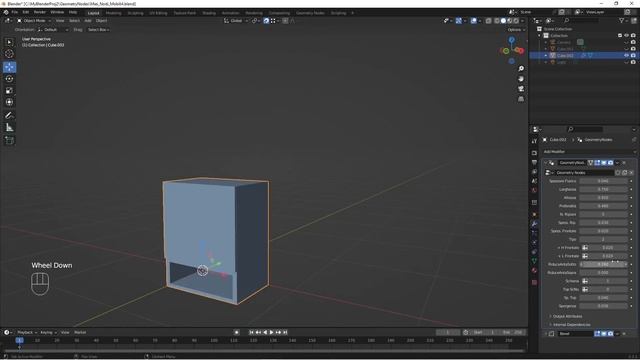Toggle X-ray mode in viewport header
The height and width of the screenshot is (360, 640).
[x=488, y=21]
